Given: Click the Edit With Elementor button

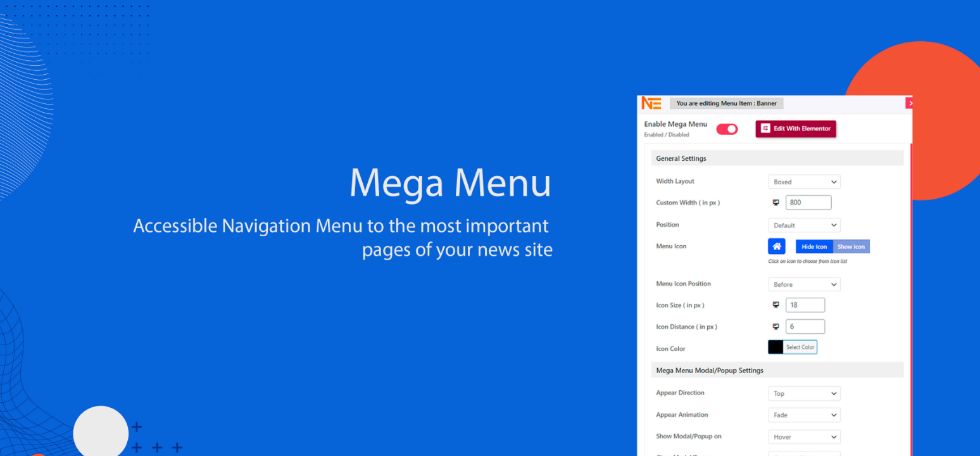Looking at the screenshot, I should coord(796,129).
